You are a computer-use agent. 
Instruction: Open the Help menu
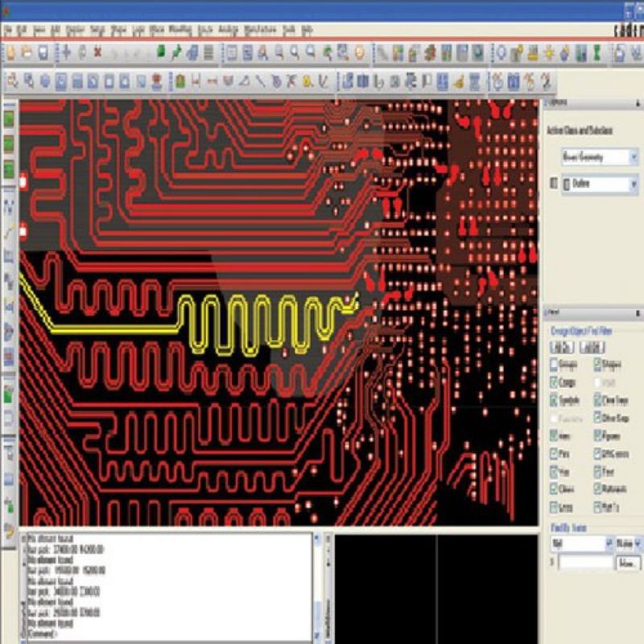click(308, 30)
